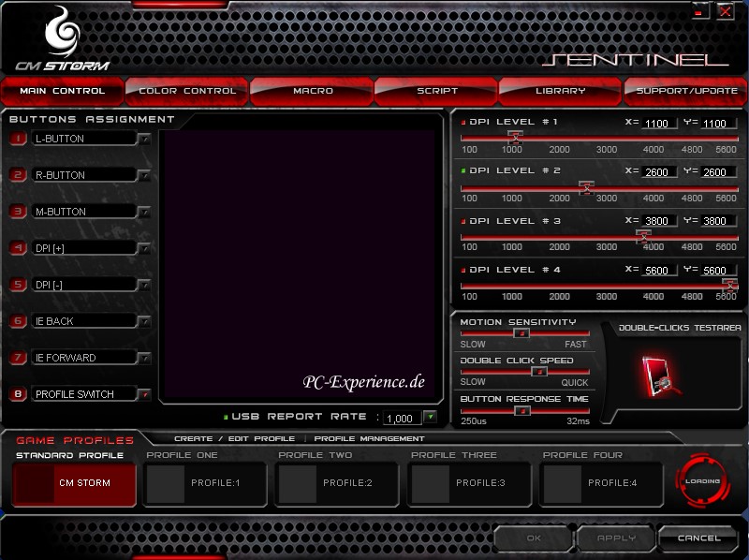Enable DPI Level #3 indicator
749x560 pixels.
(x=463, y=221)
